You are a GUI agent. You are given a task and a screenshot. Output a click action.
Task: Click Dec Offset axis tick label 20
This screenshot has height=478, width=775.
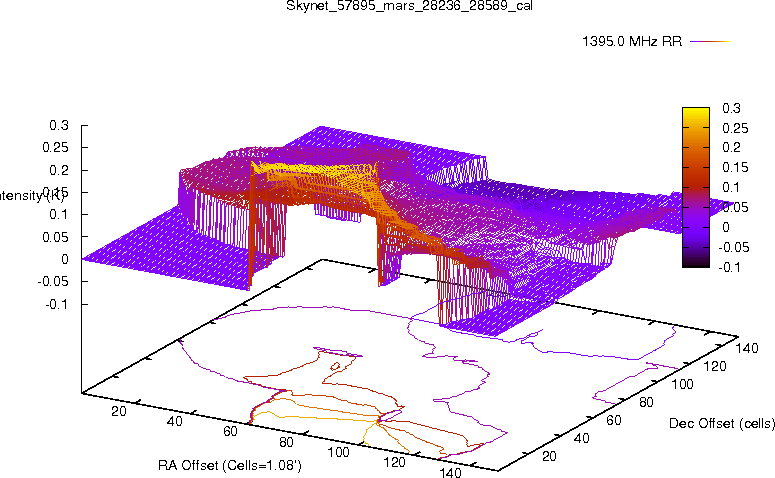point(549,456)
